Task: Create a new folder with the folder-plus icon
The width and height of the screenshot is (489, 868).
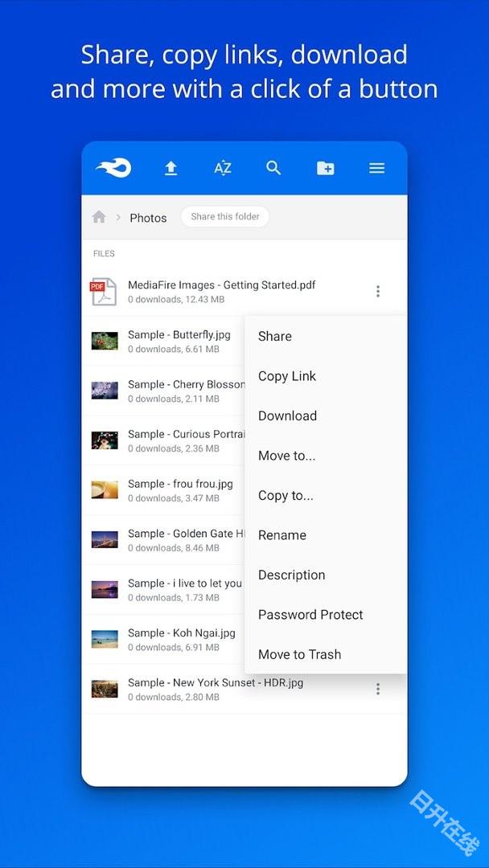Action: (x=325, y=168)
